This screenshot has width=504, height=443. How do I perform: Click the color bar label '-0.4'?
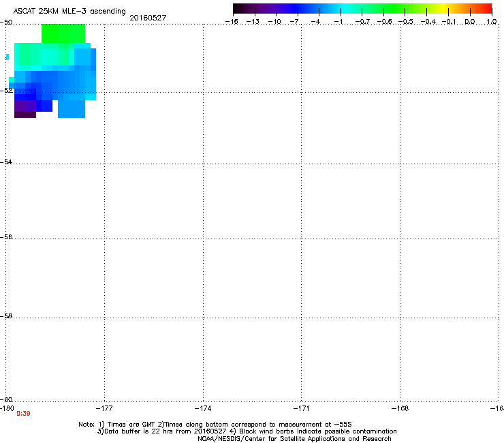pos(428,22)
